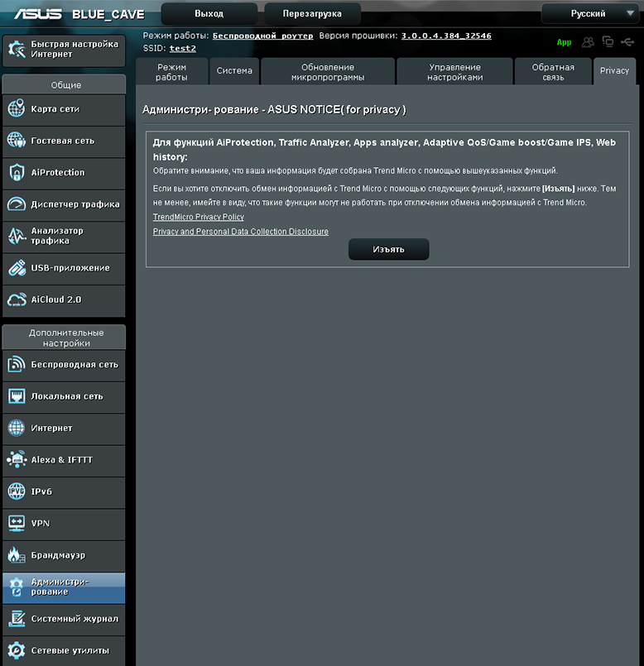Switch to the Режим работы tab

tap(171, 72)
